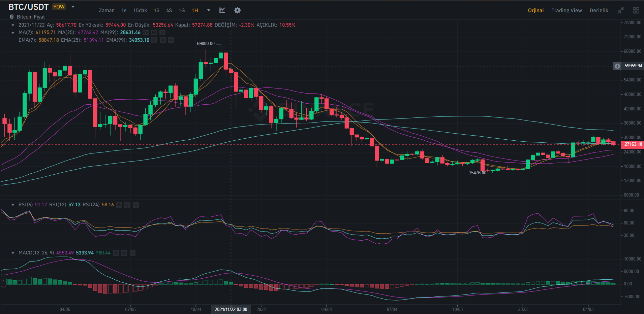The width and height of the screenshot is (644, 314).
Task: Open the BTC/USDT pair dropdown arrow
Action: [73, 7]
